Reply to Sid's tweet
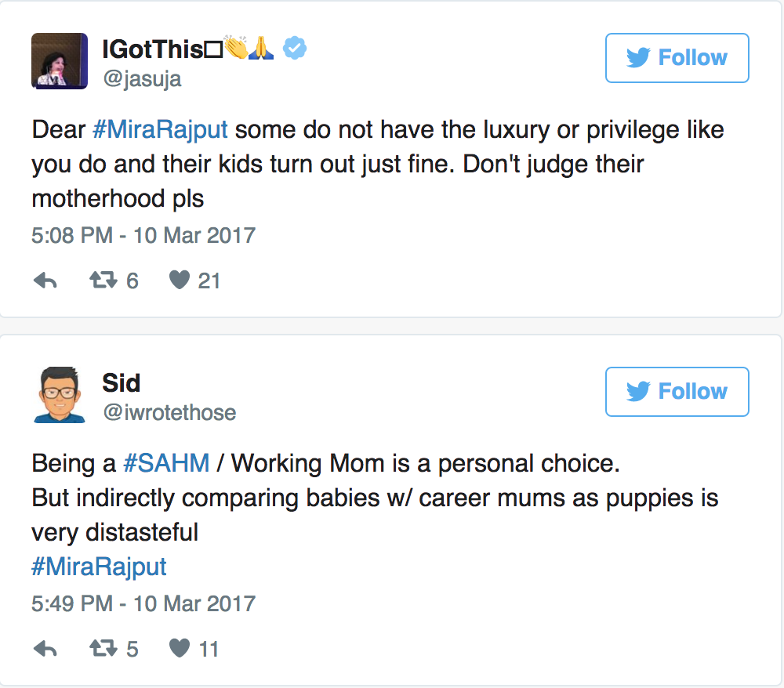The image size is (784, 688). pos(45,649)
